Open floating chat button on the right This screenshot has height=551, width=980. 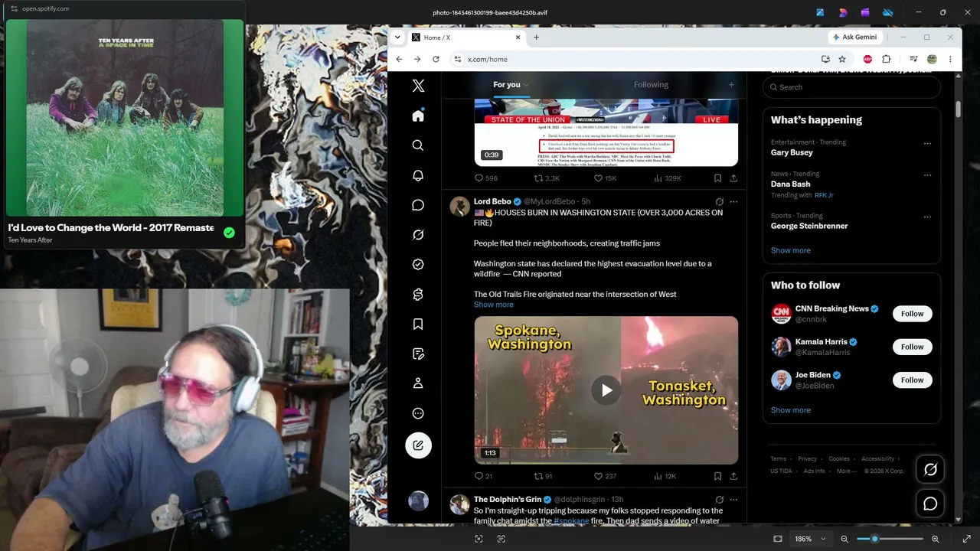930,504
